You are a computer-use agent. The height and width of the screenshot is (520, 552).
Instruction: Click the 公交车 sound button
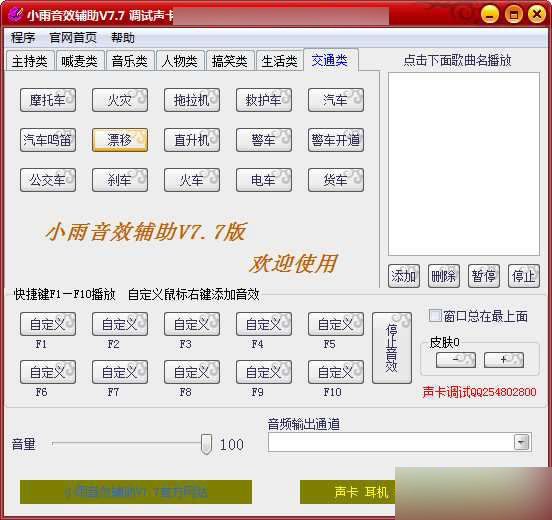(x=48, y=180)
